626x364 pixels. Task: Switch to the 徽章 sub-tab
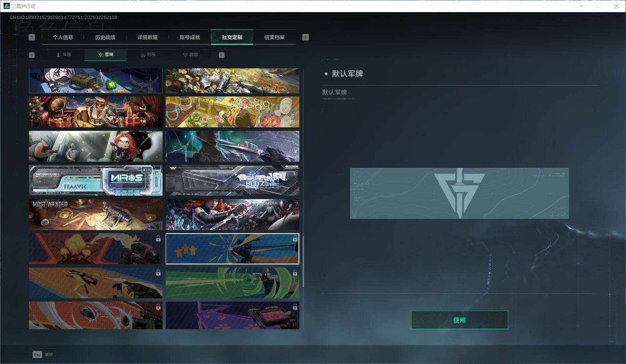pos(190,55)
